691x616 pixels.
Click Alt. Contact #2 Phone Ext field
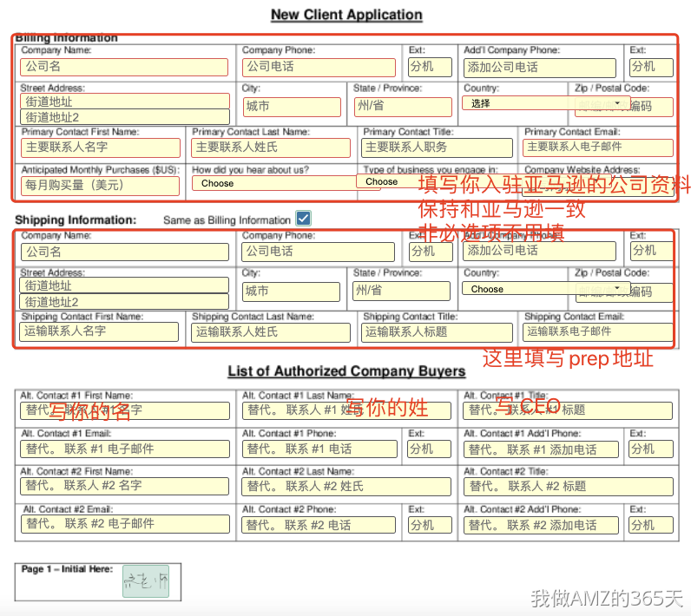(x=430, y=525)
